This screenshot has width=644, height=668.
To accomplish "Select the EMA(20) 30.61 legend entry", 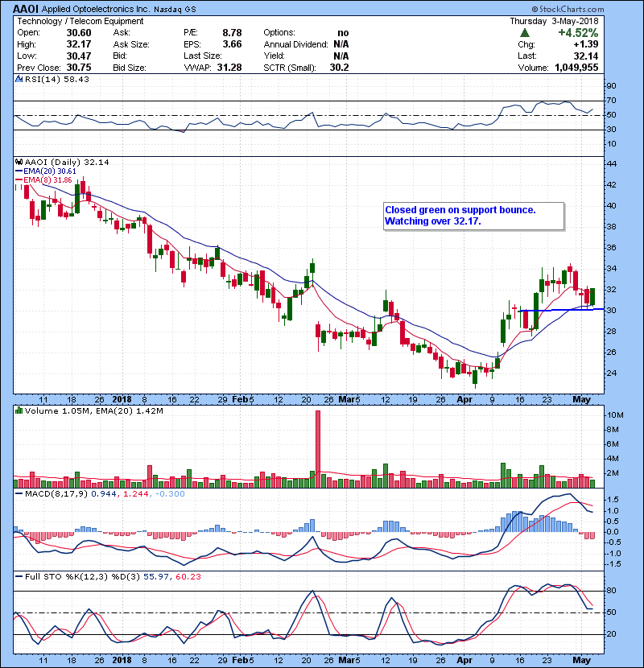I will [x=49, y=171].
